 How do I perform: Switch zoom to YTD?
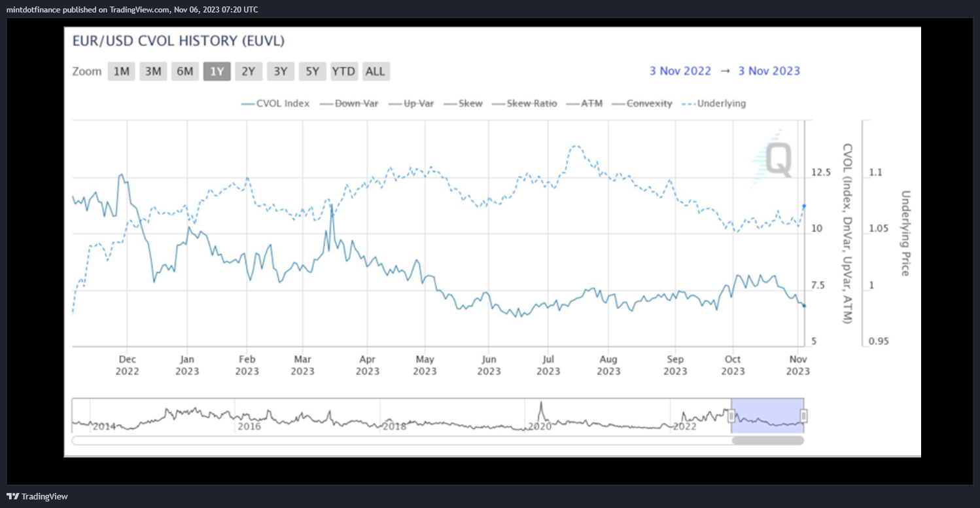point(343,71)
